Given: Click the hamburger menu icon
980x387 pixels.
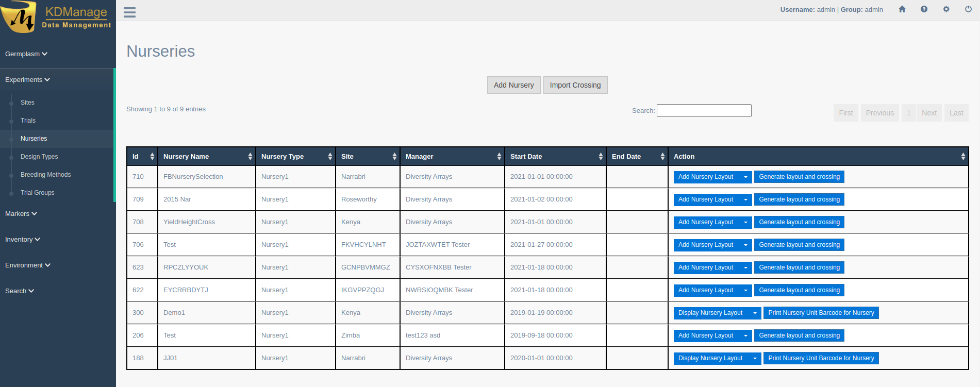Looking at the screenshot, I should (x=129, y=12).
